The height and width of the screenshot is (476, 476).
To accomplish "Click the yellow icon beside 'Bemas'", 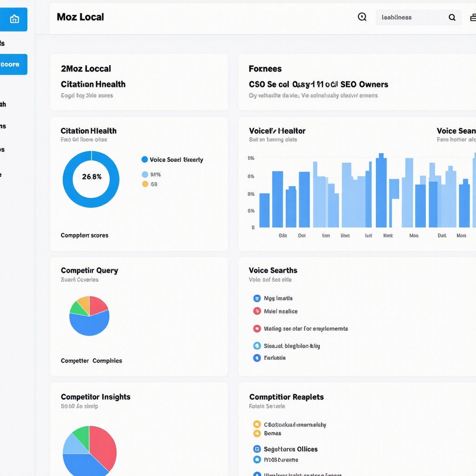I will tap(257, 433).
